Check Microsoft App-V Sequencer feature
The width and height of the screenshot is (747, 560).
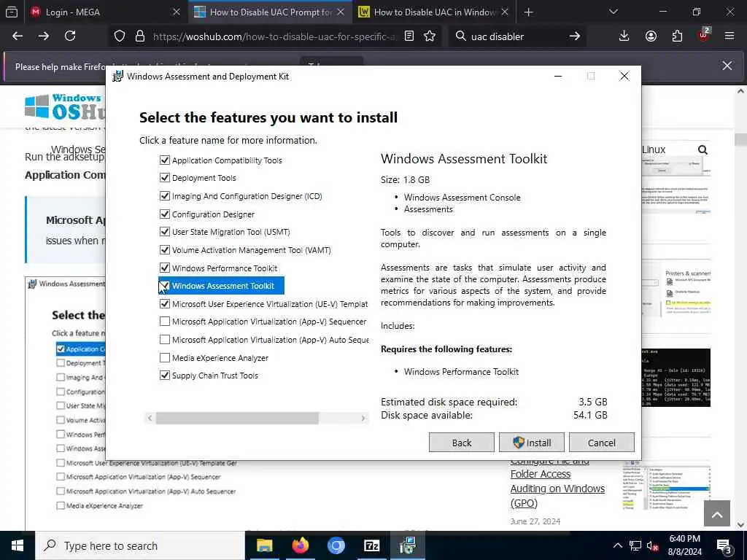165,322
